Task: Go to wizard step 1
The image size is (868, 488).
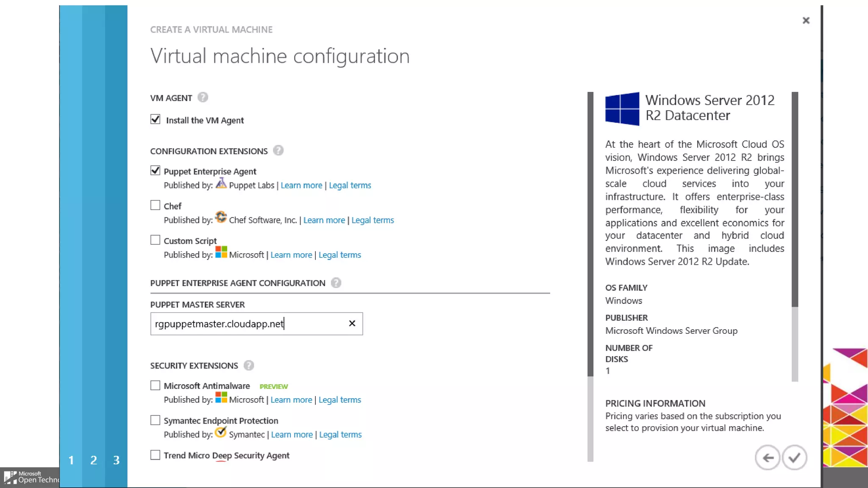Action: point(71,460)
